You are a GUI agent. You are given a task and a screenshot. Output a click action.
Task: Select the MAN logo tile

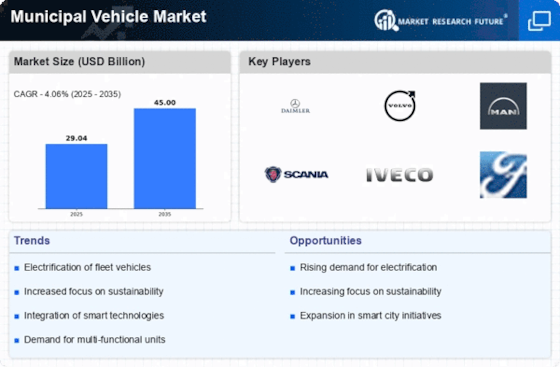pyautogui.click(x=503, y=106)
